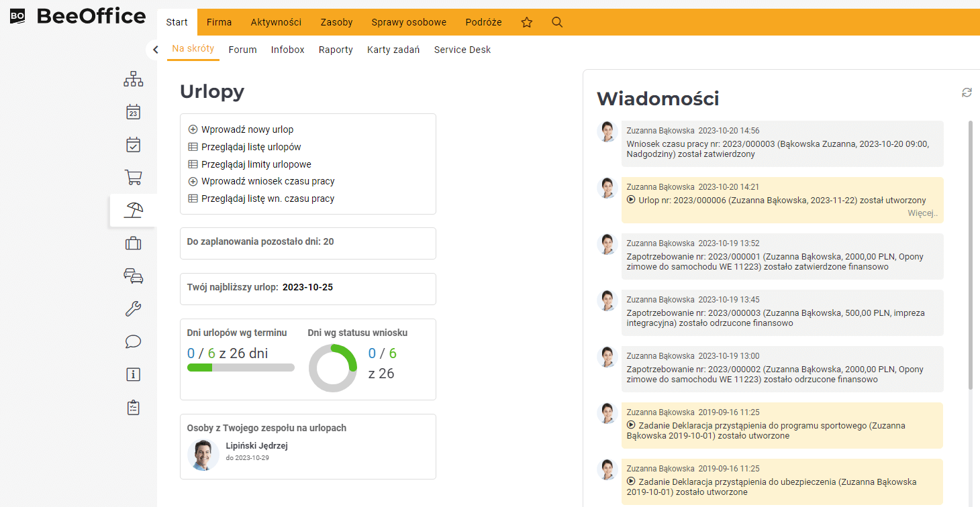The height and width of the screenshot is (507, 980).
Task: Select the beach umbrella leave icon
Action: (x=134, y=211)
